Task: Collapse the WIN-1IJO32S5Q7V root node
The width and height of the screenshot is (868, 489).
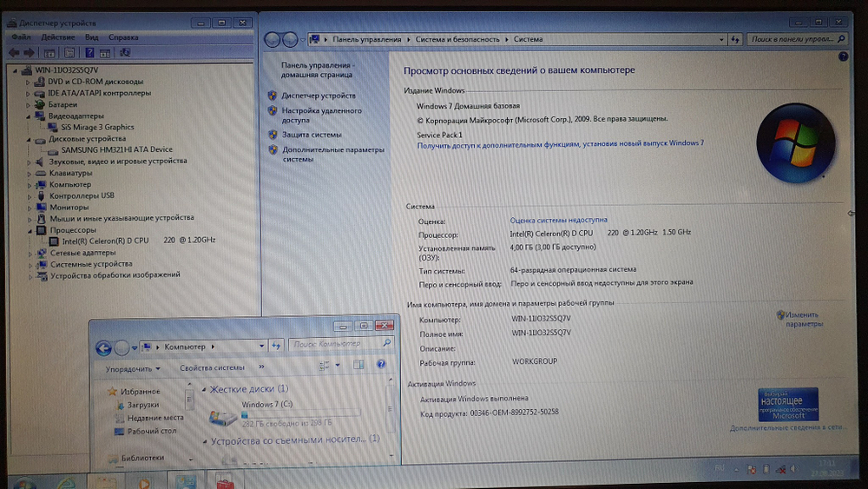Action: coord(15,70)
